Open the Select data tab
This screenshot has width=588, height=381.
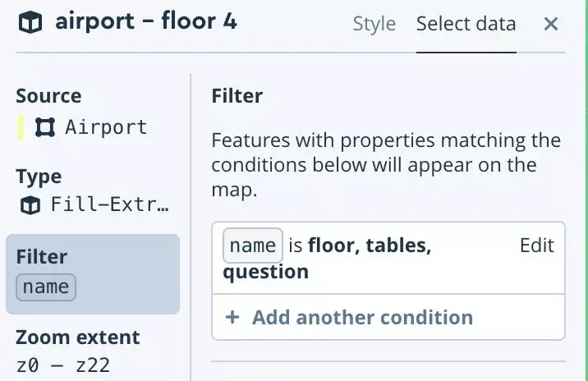point(466,24)
